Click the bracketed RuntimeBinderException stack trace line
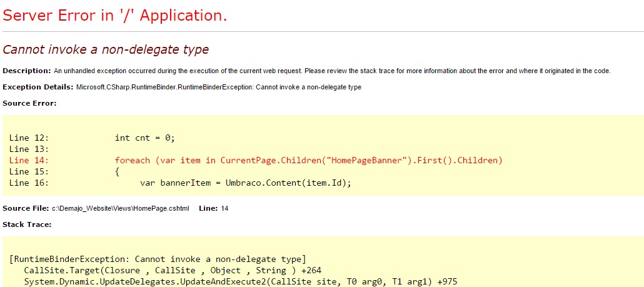 click(158, 259)
